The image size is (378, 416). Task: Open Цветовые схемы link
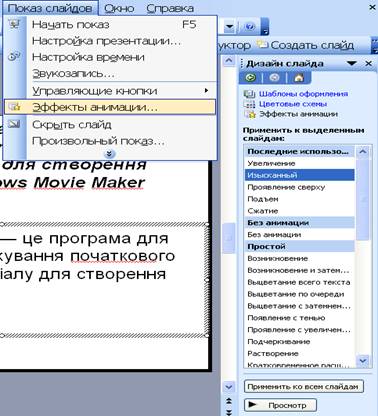tap(293, 104)
